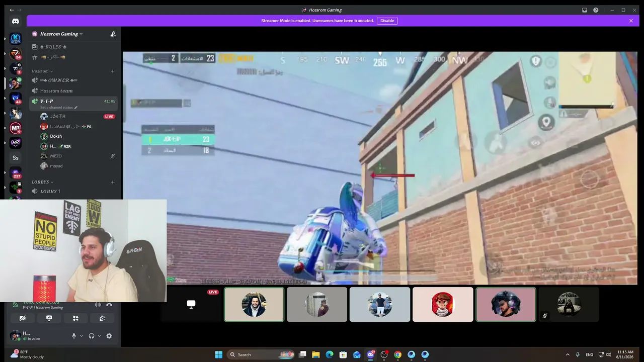Add a channel to LOBBYS category
644x362 pixels.
[x=113, y=182]
